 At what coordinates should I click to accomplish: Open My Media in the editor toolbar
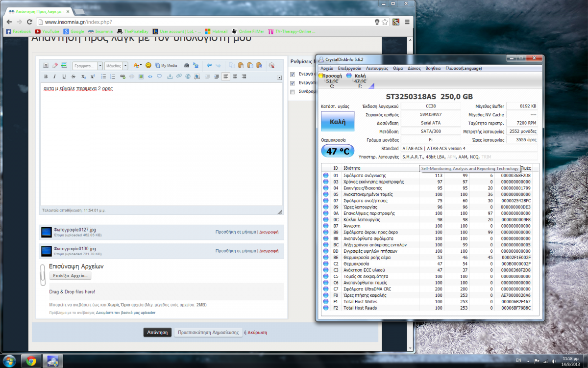coord(166,65)
